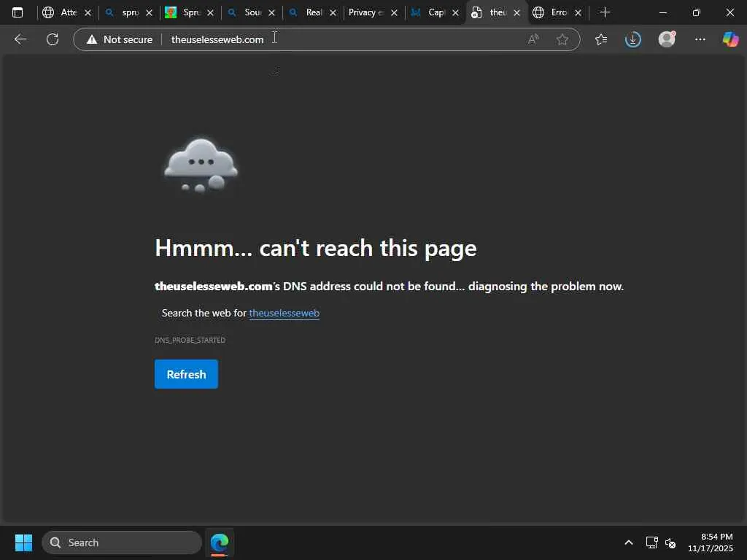Click the Hmmm can't reach this page heading
The height and width of the screenshot is (560, 747).
(316, 248)
